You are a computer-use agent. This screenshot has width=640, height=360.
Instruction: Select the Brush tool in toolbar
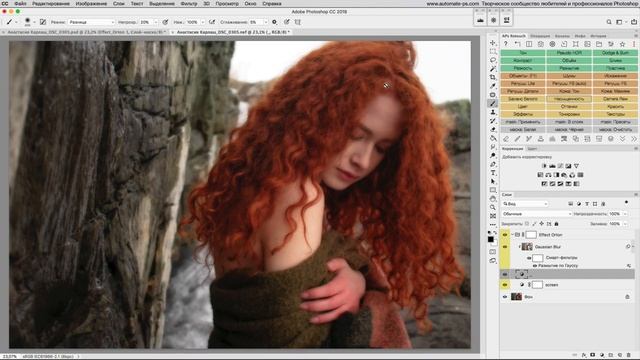493,103
